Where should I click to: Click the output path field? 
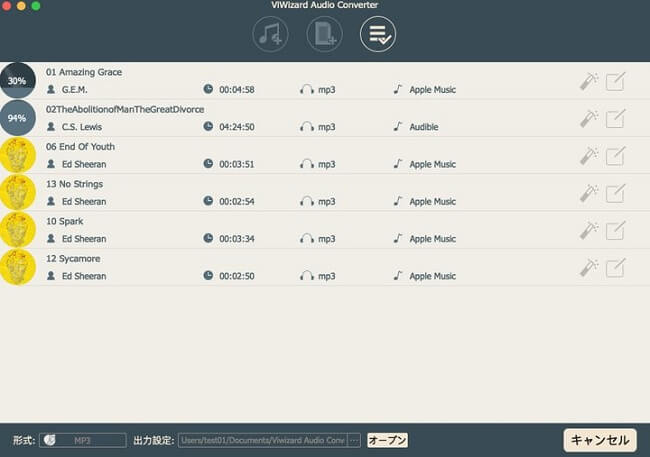(x=263, y=440)
